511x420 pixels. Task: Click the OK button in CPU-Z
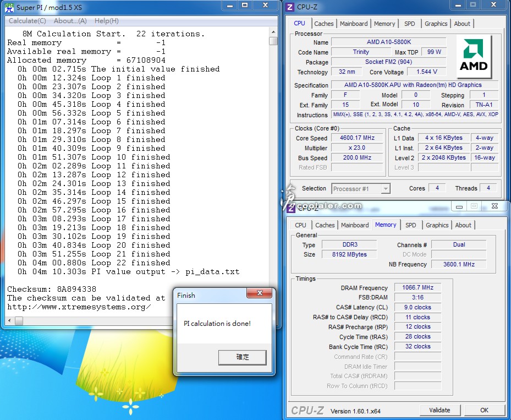point(484,410)
